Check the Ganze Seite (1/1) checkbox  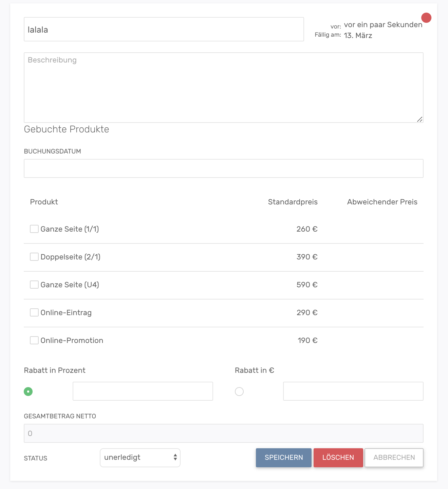pos(34,229)
